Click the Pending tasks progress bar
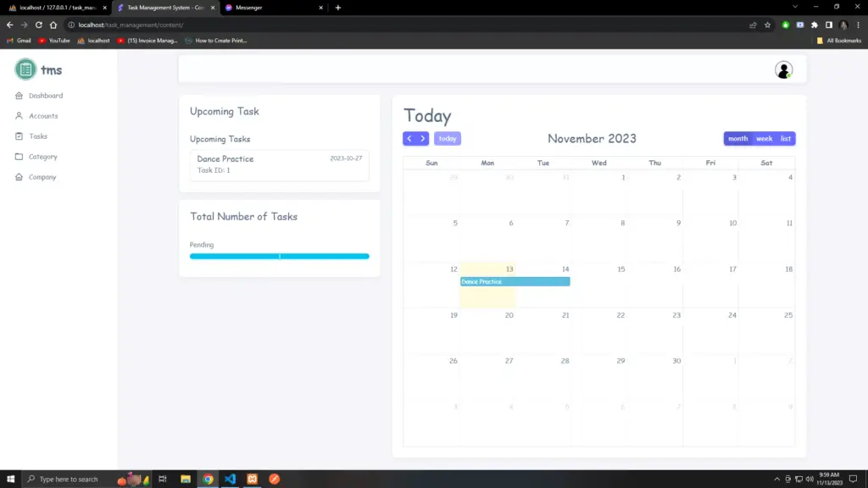 (280, 255)
